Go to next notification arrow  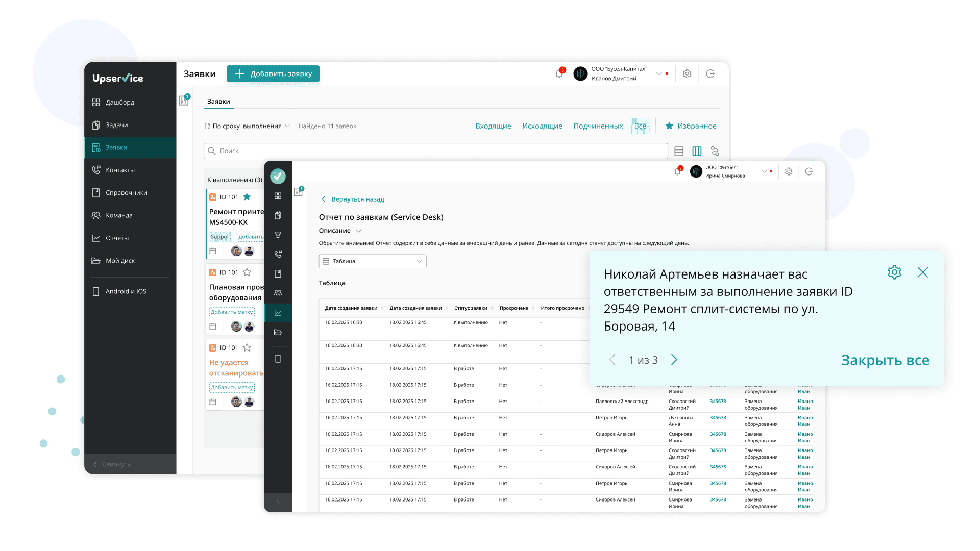(x=674, y=360)
